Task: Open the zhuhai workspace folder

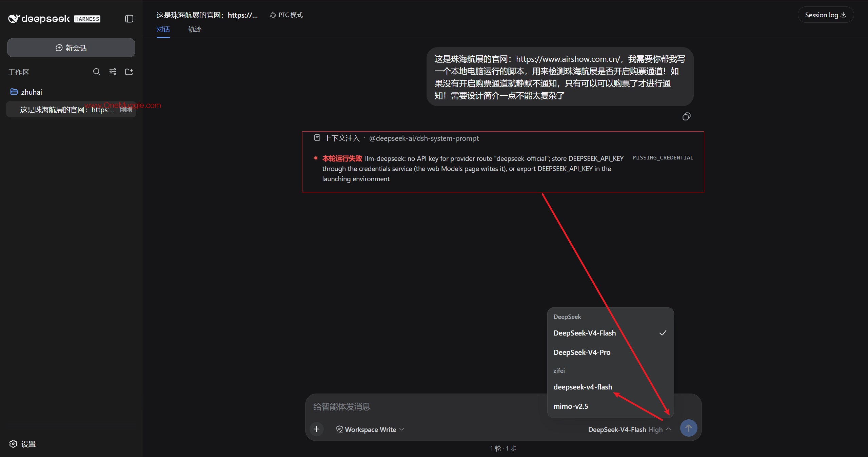Action: tap(26, 92)
